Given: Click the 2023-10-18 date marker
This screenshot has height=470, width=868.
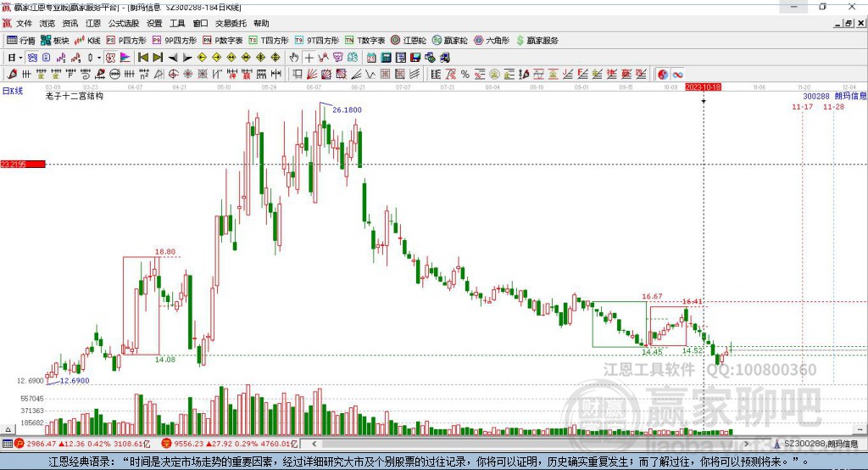Looking at the screenshot, I should click(x=703, y=87).
